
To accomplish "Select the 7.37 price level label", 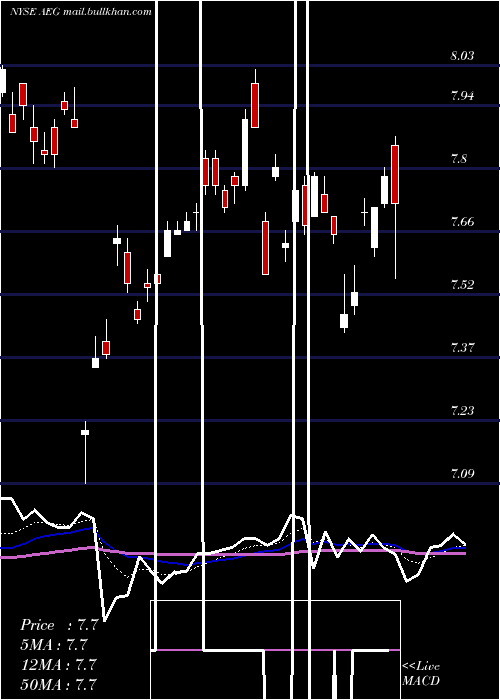I will click(462, 347).
